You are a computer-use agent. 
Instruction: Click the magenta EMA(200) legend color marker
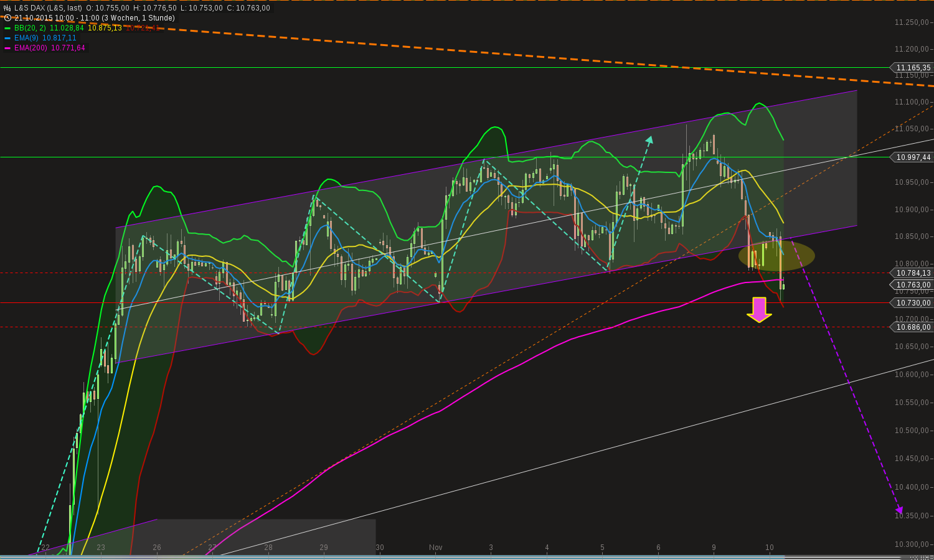7,48
